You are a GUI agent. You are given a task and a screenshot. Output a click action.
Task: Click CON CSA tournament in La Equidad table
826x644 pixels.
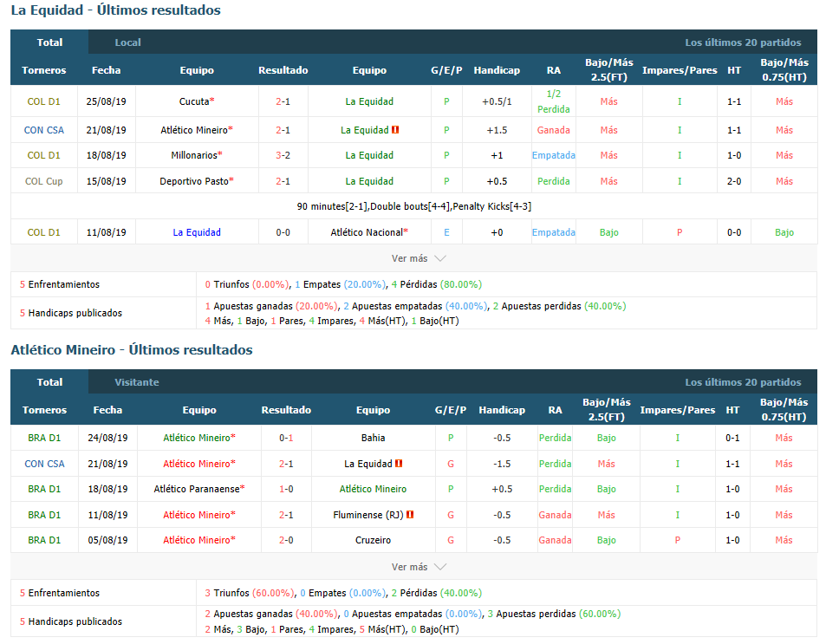tap(43, 130)
